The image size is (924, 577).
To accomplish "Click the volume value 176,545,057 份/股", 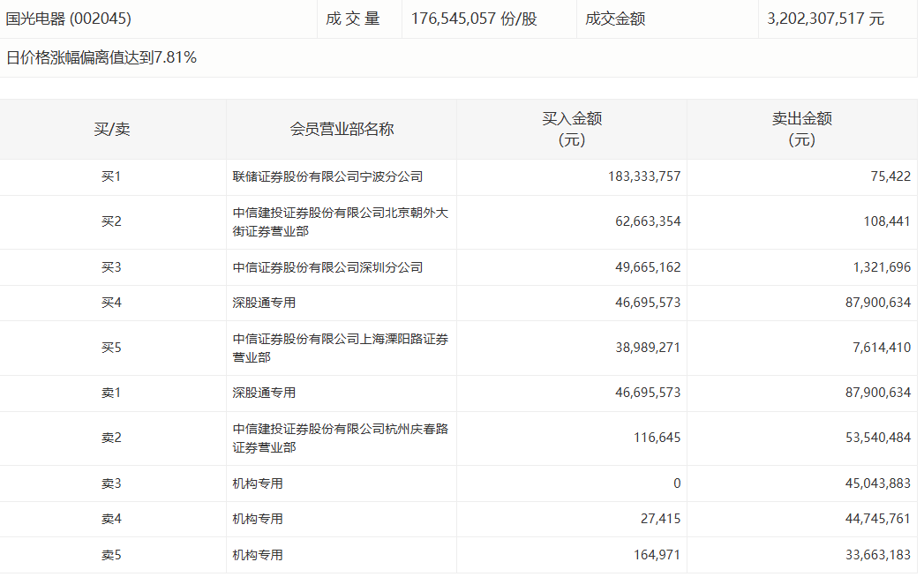I will coord(474,19).
